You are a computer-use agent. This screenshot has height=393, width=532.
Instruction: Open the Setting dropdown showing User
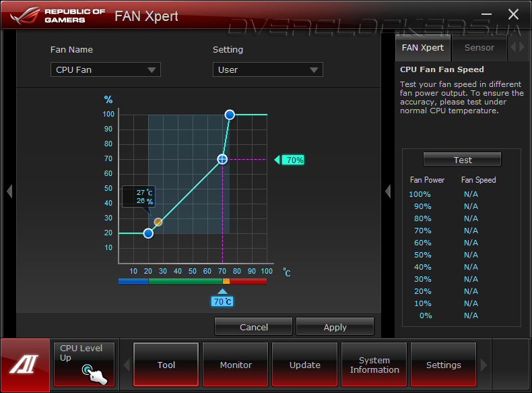point(268,69)
